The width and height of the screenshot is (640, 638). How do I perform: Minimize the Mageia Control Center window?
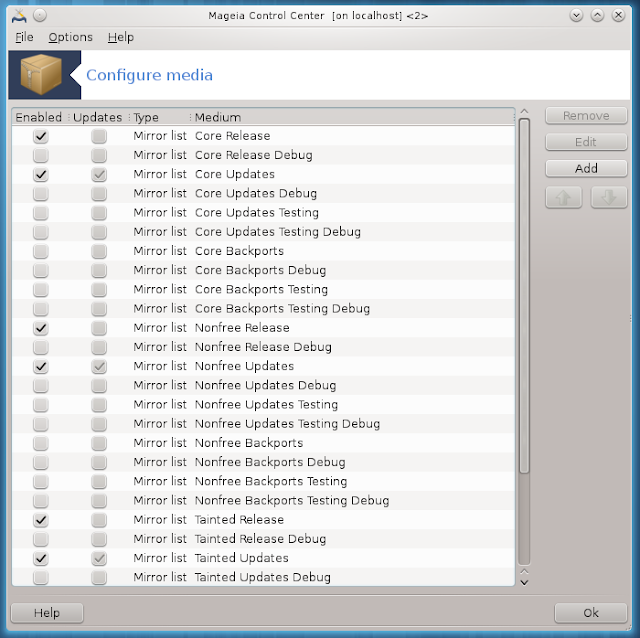[x=576, y=16]
